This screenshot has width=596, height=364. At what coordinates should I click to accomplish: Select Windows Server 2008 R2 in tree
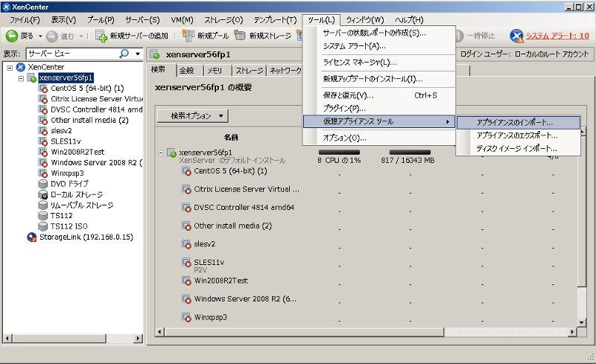pos(97,162)
